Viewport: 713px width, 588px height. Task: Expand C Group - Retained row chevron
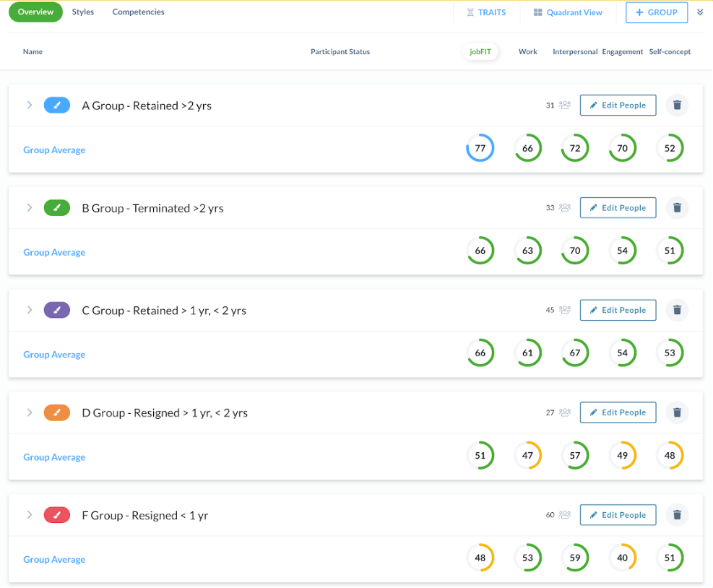30,310
